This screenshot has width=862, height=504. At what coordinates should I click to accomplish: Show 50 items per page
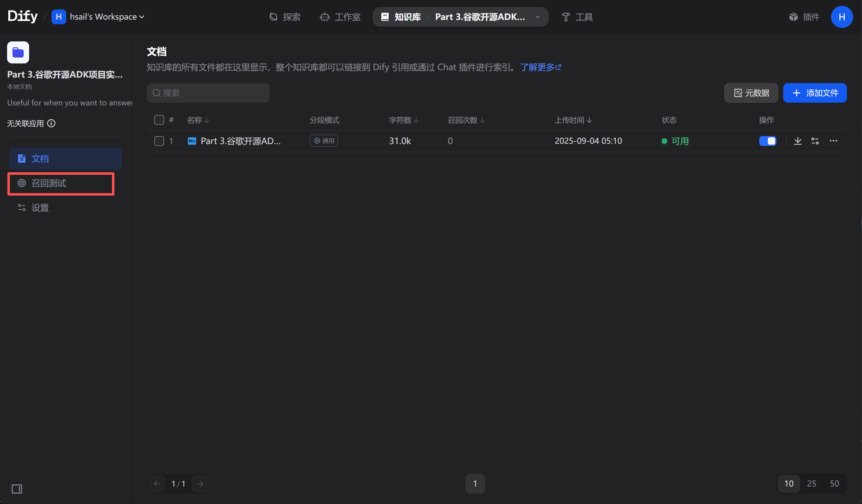(x=835, y=483)
